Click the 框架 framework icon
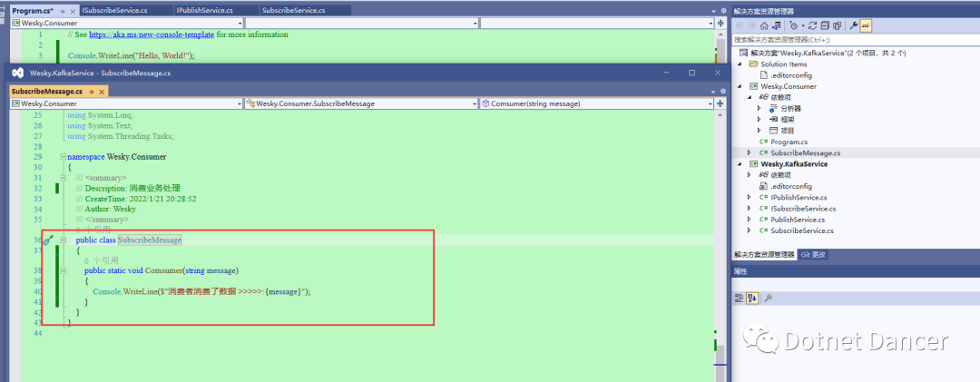The height and width of the screenshot is (382, 980). [773, 120]
